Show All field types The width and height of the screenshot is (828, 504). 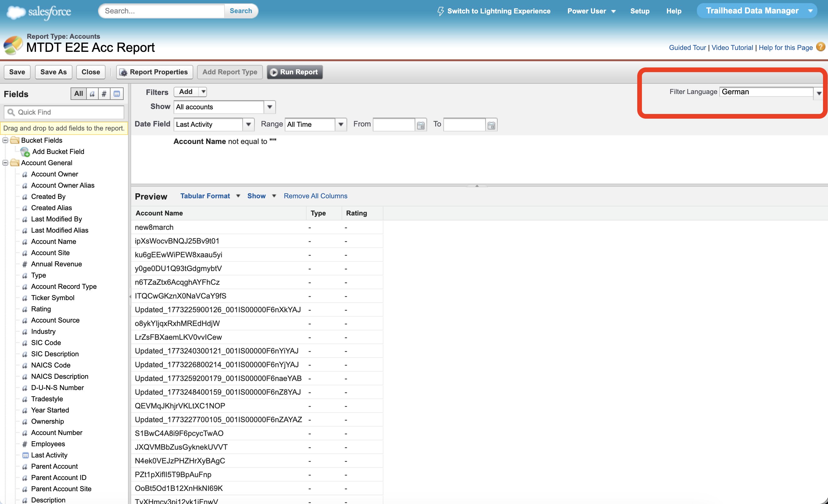(79, 94)
